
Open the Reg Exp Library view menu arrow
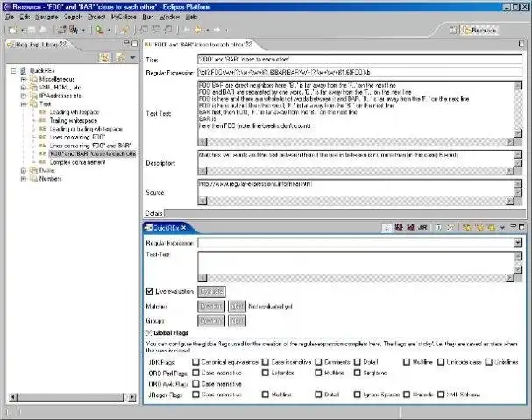[132, 57]
